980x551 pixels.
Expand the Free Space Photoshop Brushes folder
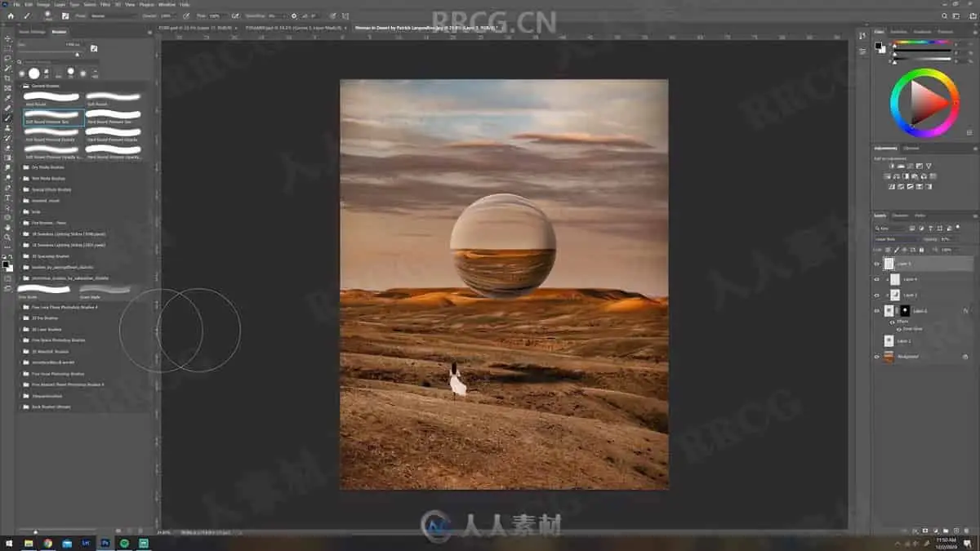(20, 340)
